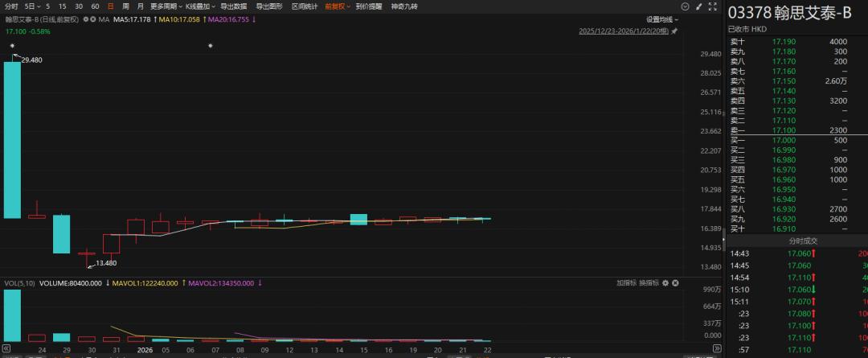Select 5-minute K-line period
This screenshot has width=868, height=358.
47,6
